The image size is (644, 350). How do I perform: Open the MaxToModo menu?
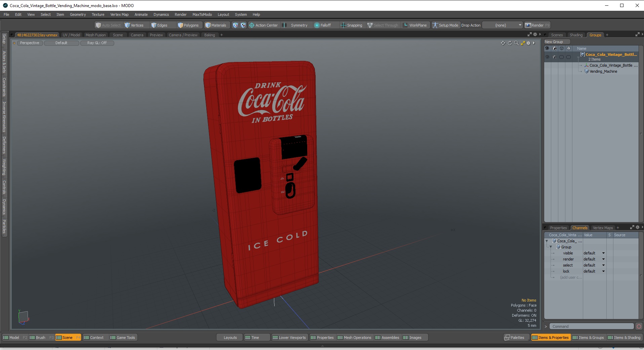(202, 14)
